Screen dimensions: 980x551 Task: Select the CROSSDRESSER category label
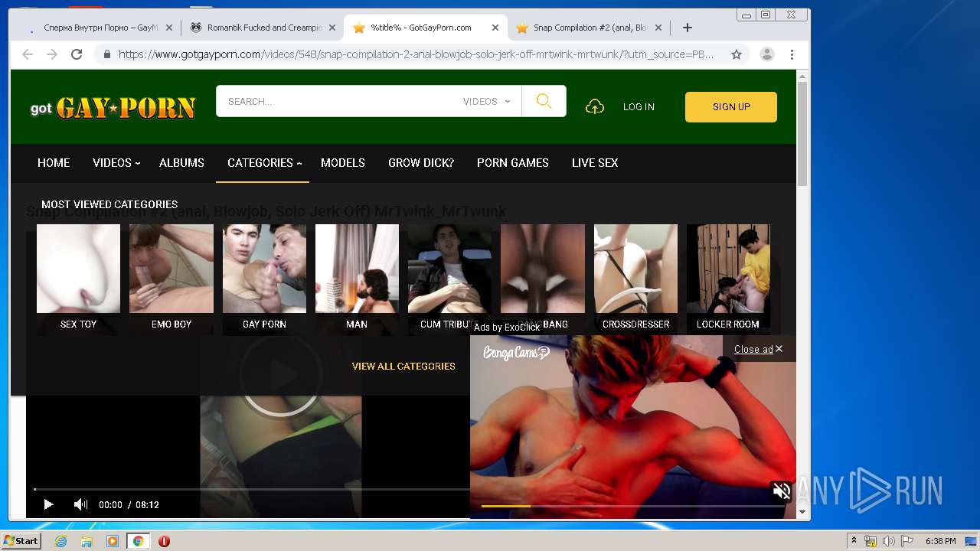coord(635,324)
